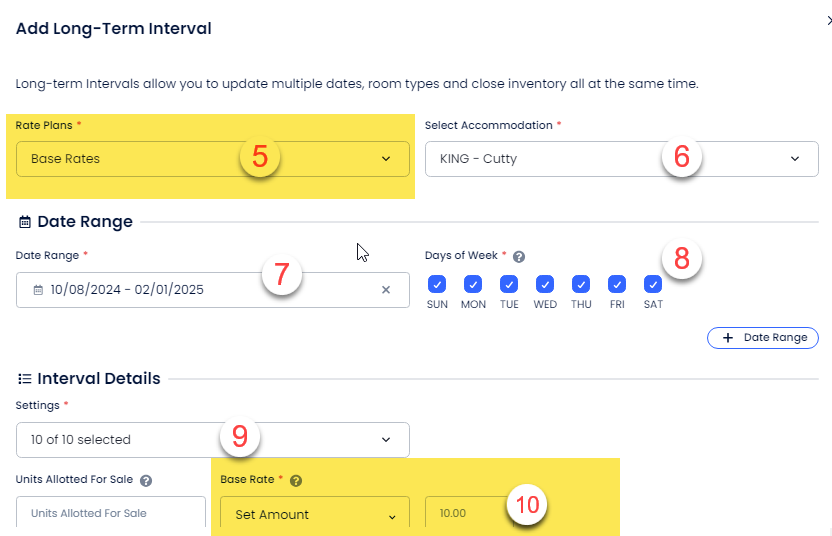Viewport: 832px width, 536px height.
Task: Open Settings 10 of 10 selected dropdown
Action: [213, 440]
